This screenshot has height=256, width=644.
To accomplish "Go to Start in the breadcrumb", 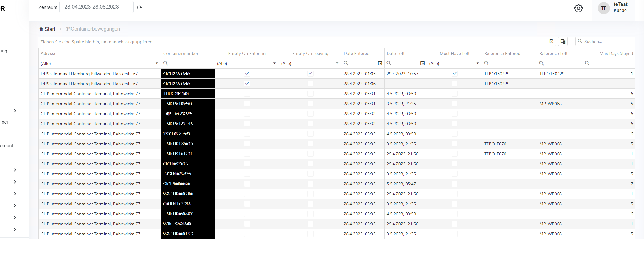I will (50, 29).
